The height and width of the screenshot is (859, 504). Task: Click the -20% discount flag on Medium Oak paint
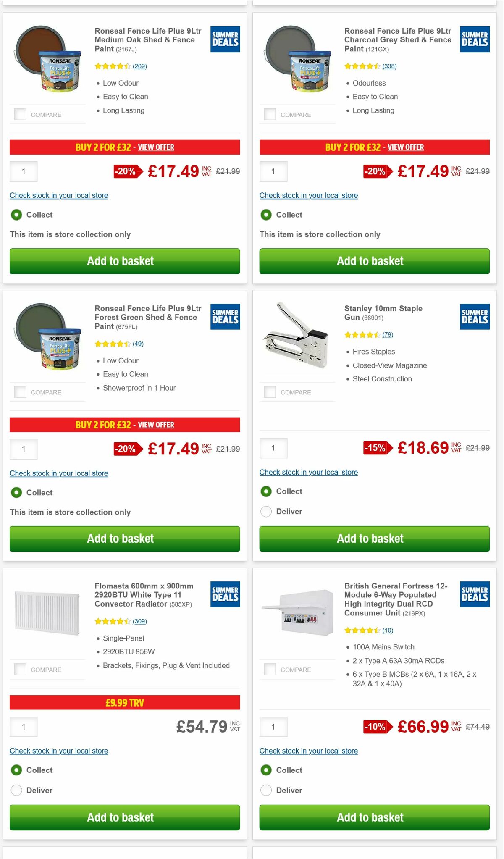pyautogui.click(x=125, y=171)
